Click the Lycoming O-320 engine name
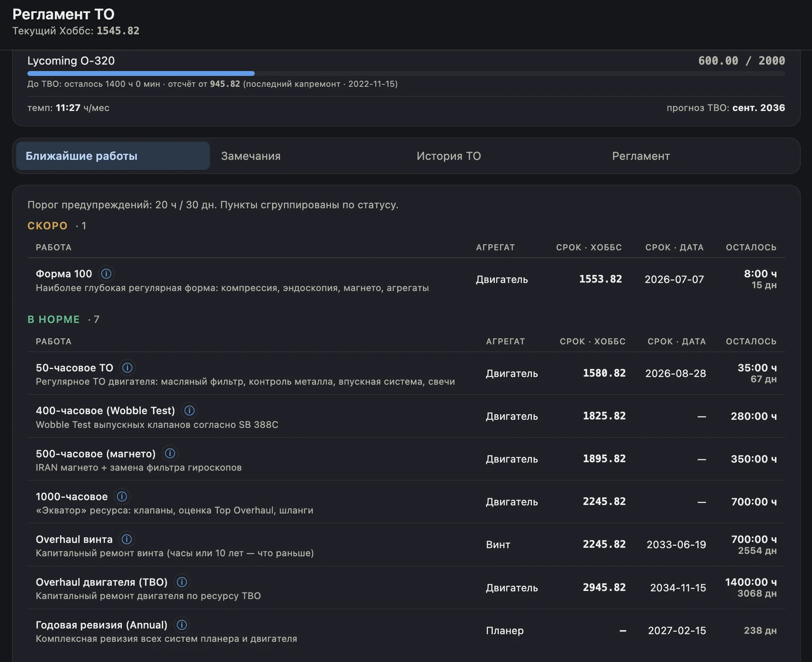 click(x=71, y=60)
